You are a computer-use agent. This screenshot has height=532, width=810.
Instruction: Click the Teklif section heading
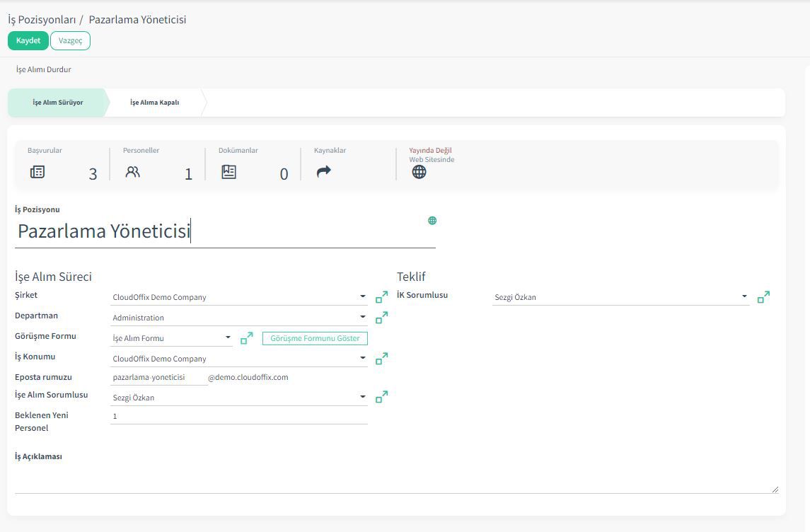click(x=411, y=277)
